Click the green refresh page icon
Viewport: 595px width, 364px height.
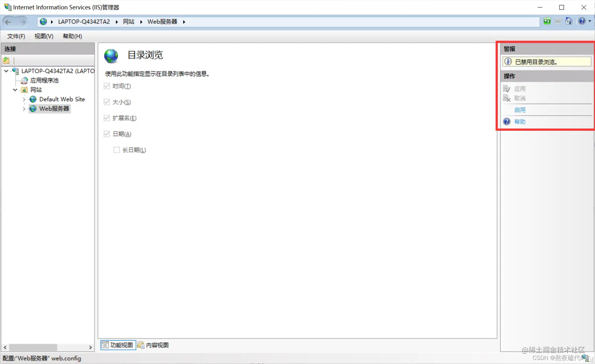coord(547,21)
